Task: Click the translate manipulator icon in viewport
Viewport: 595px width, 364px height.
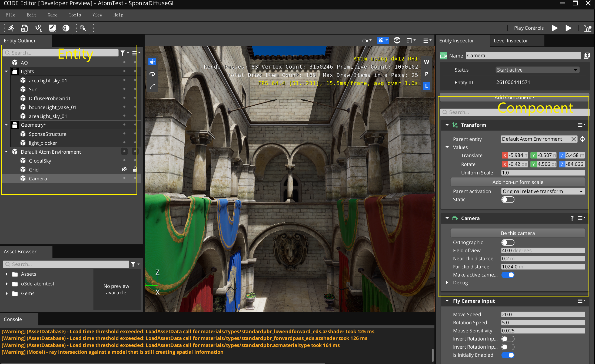Action: click(152, 62)
